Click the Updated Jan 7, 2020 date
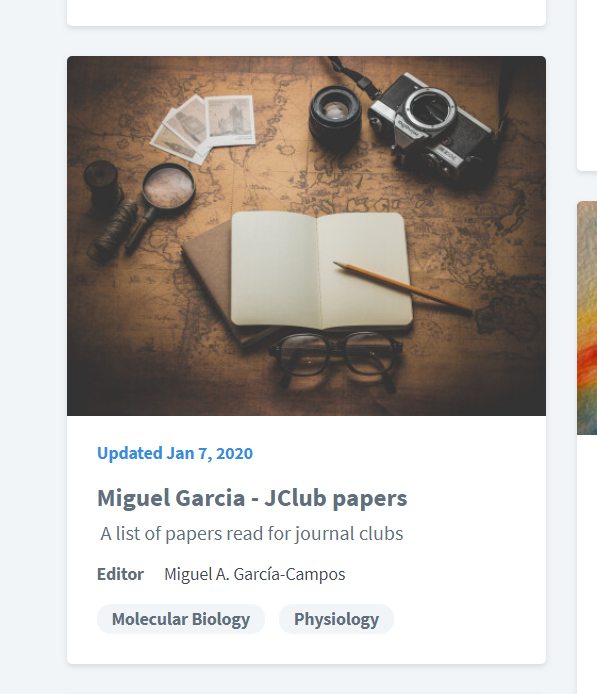This screenshot has width=597, height=694. (x=175, y=453)
